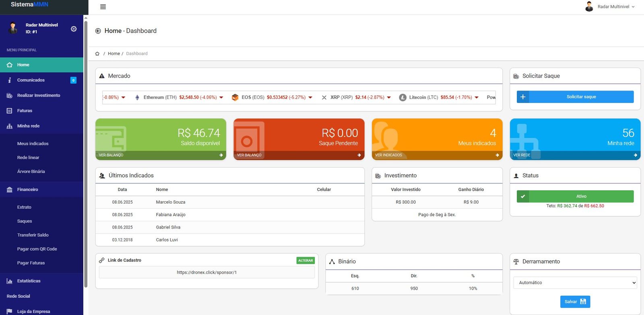The image size is (644, 315).
Task: Click the sidebar profile avatar picture
Action: click(13, 28)
